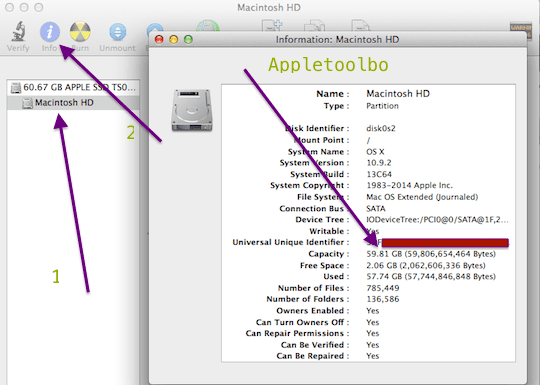Click the Verify microscope icon in Disk Utility toolbar

point(19,32)
